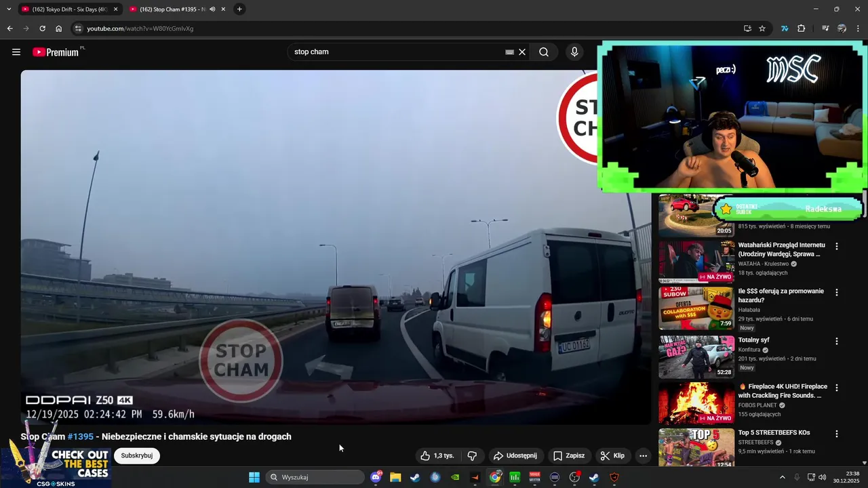The height and width of the screenshot is (488, 868).
Task: Open Totalny syf video thumbnail
Action: tap(696, 357)
